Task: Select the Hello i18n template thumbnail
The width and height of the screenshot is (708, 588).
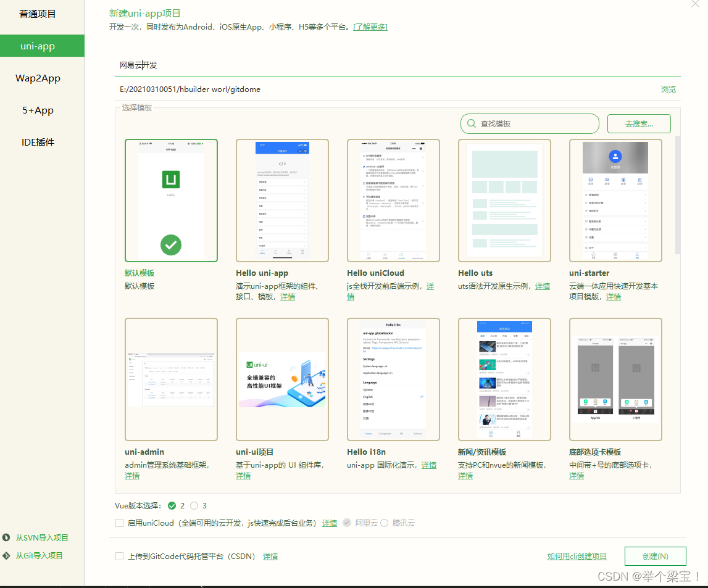Action: [x=393, y=379]
